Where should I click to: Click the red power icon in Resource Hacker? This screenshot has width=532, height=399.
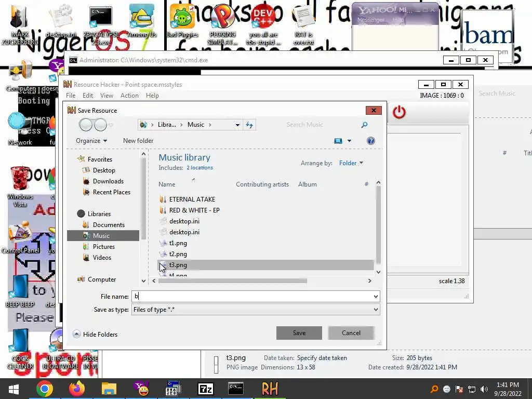click(x=399, y=112)
